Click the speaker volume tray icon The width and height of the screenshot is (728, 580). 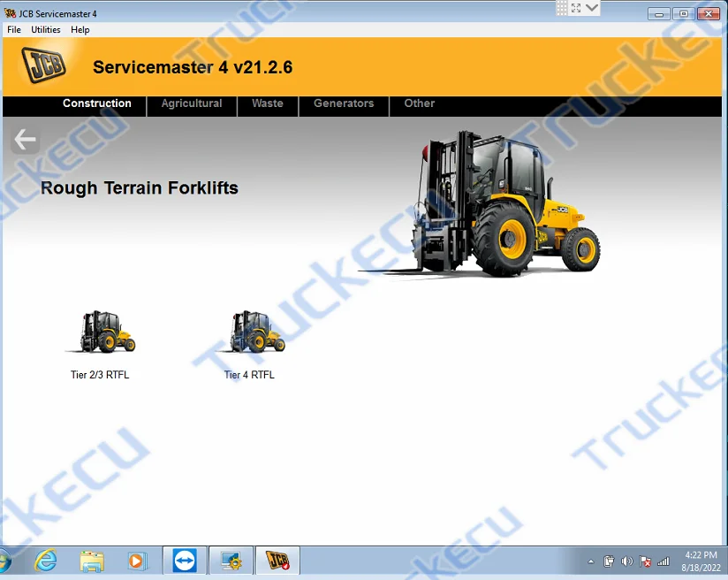(x=627, y=561)
